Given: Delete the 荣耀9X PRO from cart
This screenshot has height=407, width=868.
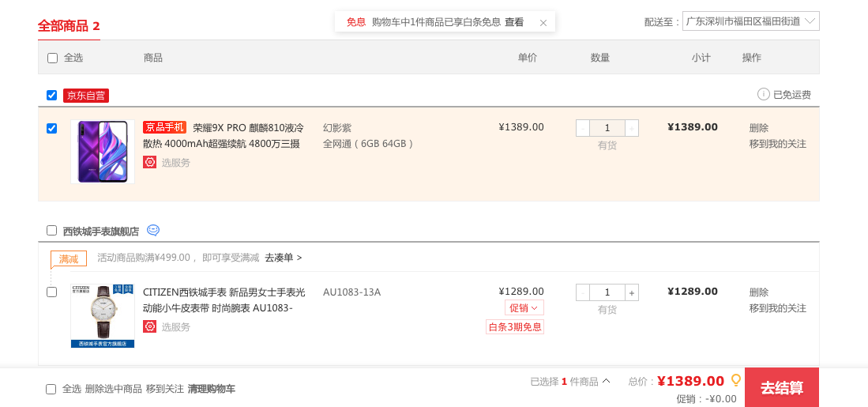Looking at the screenshot, I should click(758, 127).
